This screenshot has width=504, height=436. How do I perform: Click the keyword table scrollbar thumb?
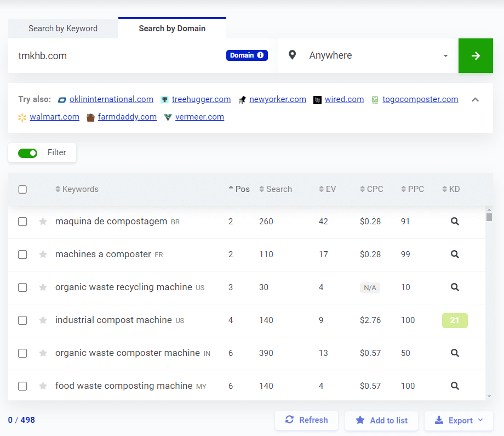489,217
